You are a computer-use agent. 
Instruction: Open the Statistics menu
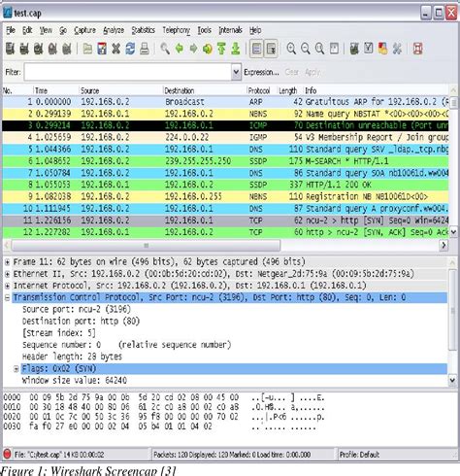point(143,30)
